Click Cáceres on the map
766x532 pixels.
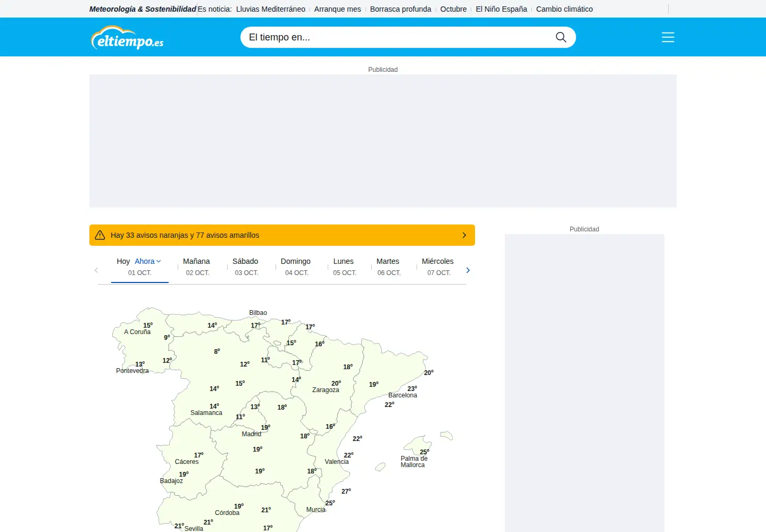click(187, 462)
